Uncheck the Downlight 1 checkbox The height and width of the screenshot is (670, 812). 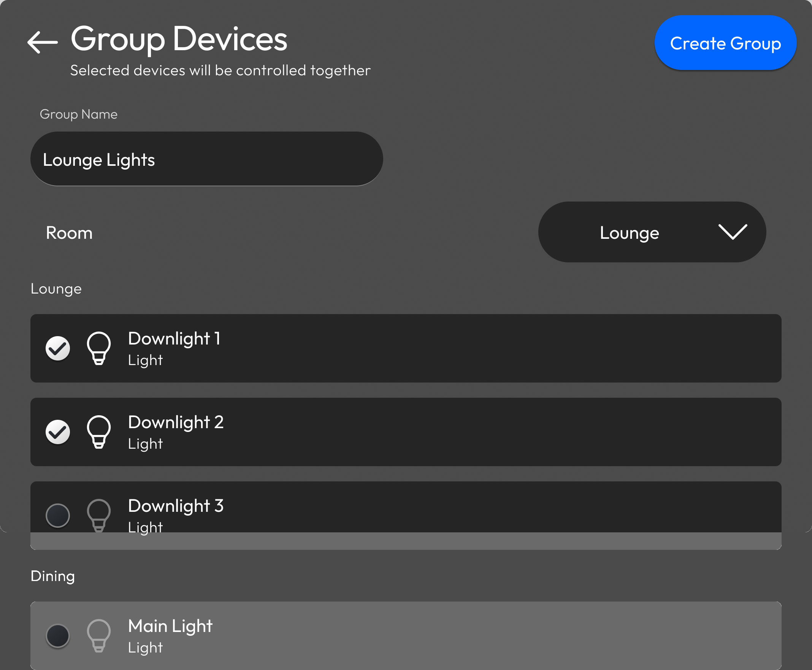tap(58, 348)
